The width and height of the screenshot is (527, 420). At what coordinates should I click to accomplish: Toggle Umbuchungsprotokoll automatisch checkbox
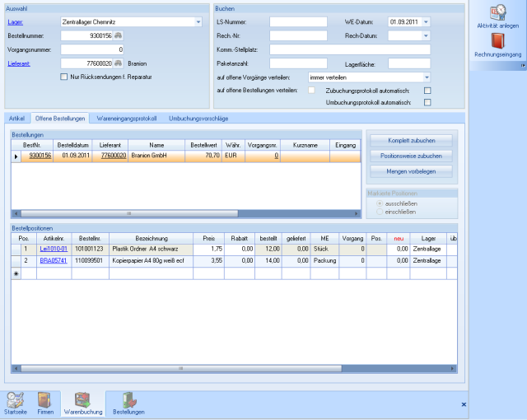[x=427, y=102]
